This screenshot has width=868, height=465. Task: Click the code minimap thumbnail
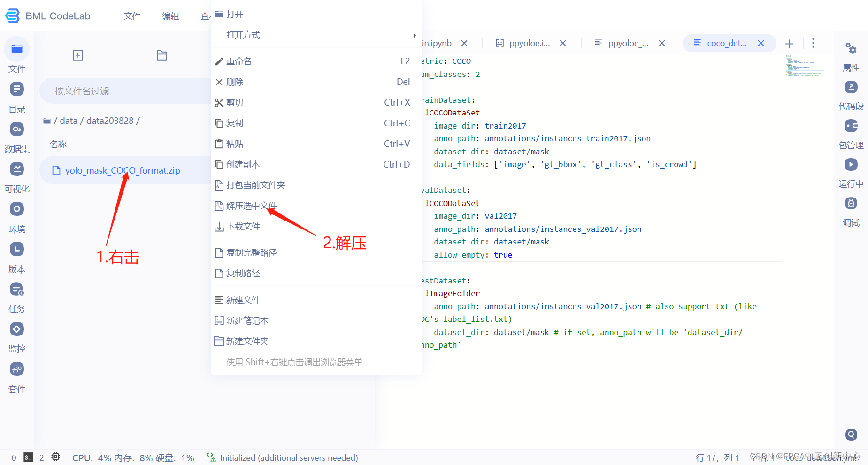pyautogui.click(x=806, y=66)
